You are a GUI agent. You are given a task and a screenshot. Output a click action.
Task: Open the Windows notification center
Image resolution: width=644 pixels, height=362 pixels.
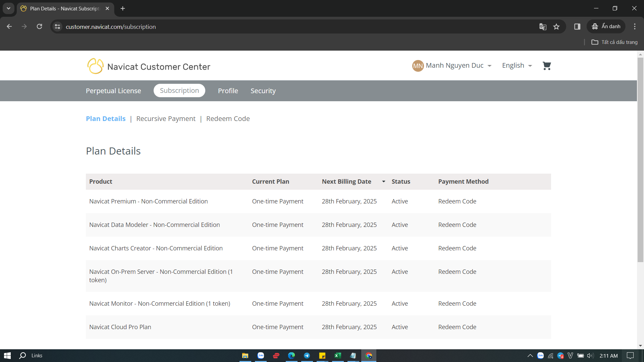pyautogui.click(x=630, y=356)
